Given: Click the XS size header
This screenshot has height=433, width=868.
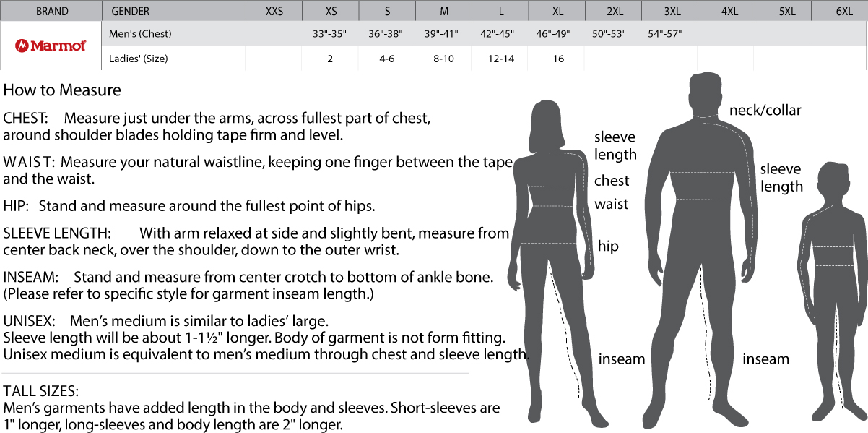Looking at the screenshot, I should coord(331,11).
